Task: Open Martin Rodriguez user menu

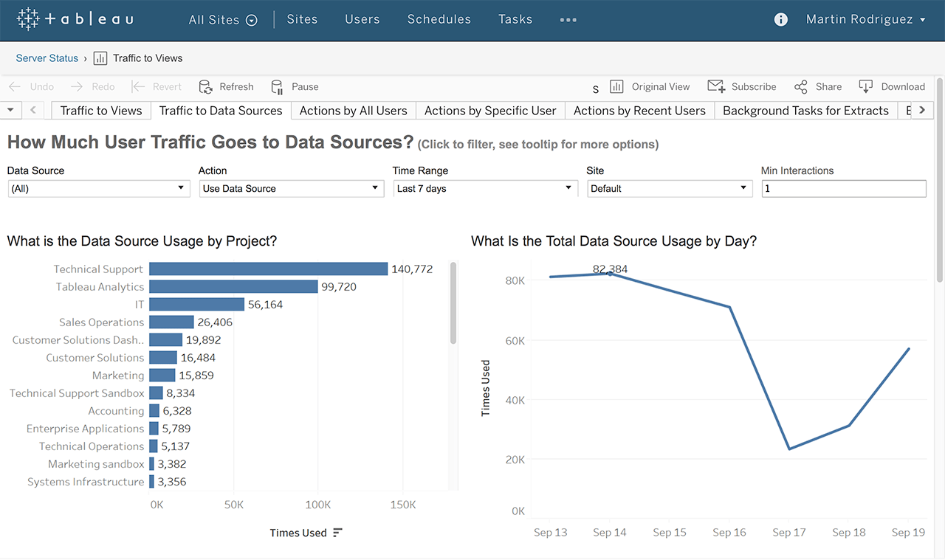Action: [865, 20]
